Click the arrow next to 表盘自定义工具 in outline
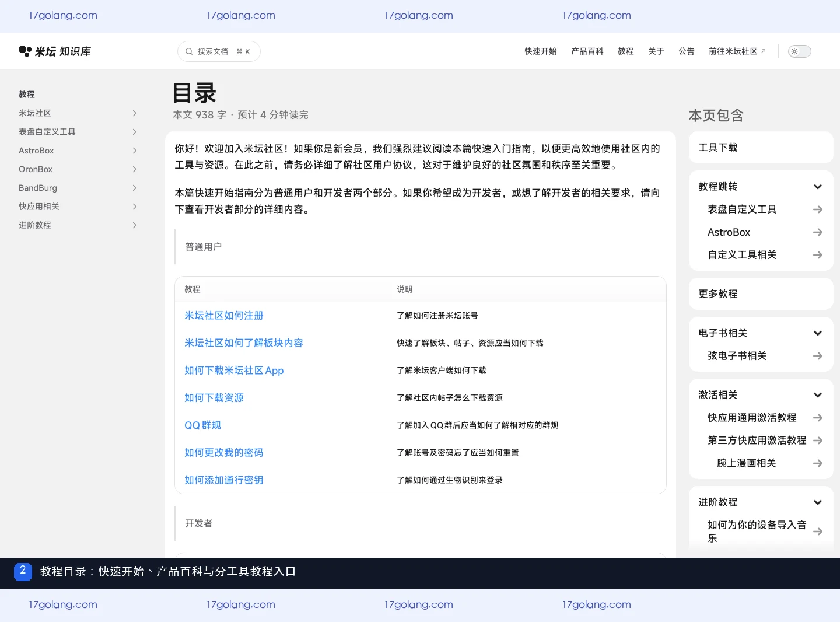This screenshot has width=840, height=622. pos(818,209)
